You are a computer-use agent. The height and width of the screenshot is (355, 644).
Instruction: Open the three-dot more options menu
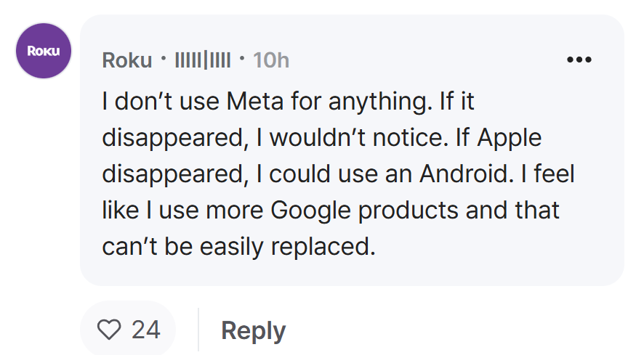[579, 60]
